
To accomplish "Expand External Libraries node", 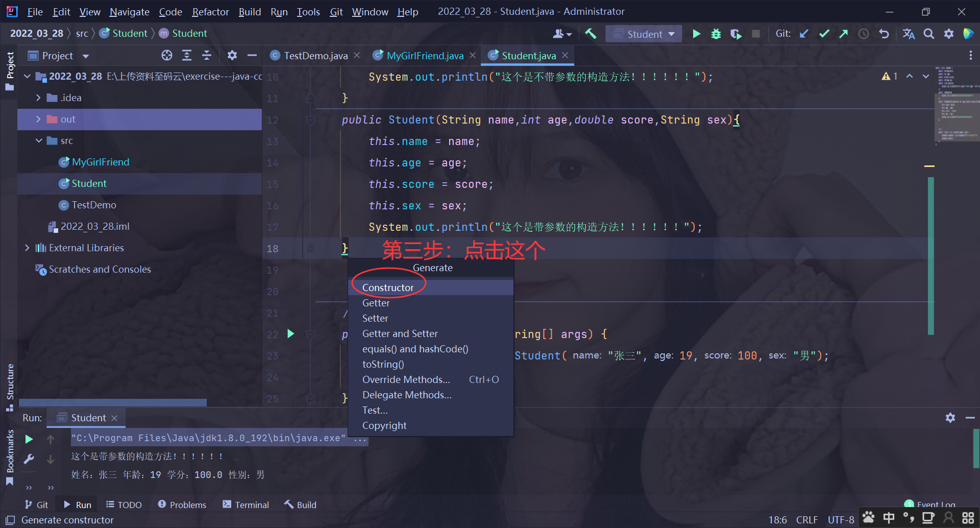I will [27, 248].
